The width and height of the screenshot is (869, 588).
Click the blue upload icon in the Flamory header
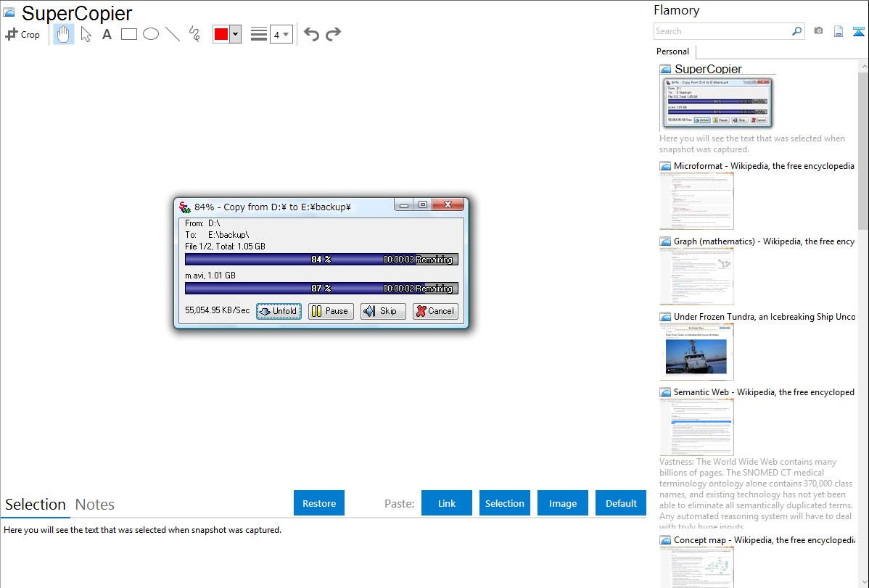click(858, 31)
